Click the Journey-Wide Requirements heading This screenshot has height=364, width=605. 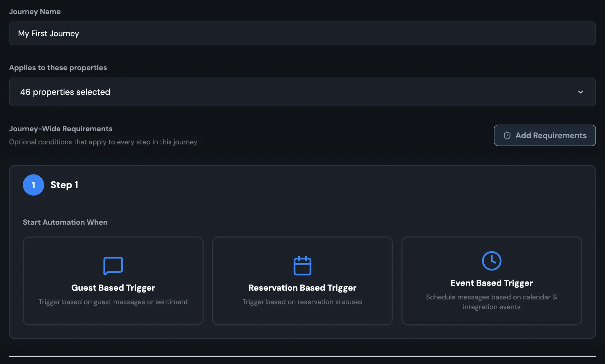60,129
